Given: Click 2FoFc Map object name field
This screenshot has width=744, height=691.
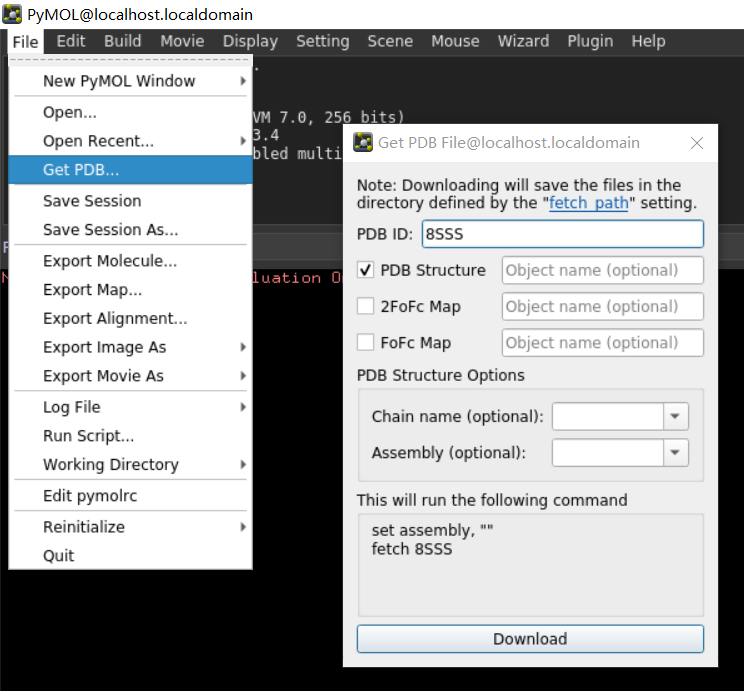Looking at the screenshot, I should [603, 306].
